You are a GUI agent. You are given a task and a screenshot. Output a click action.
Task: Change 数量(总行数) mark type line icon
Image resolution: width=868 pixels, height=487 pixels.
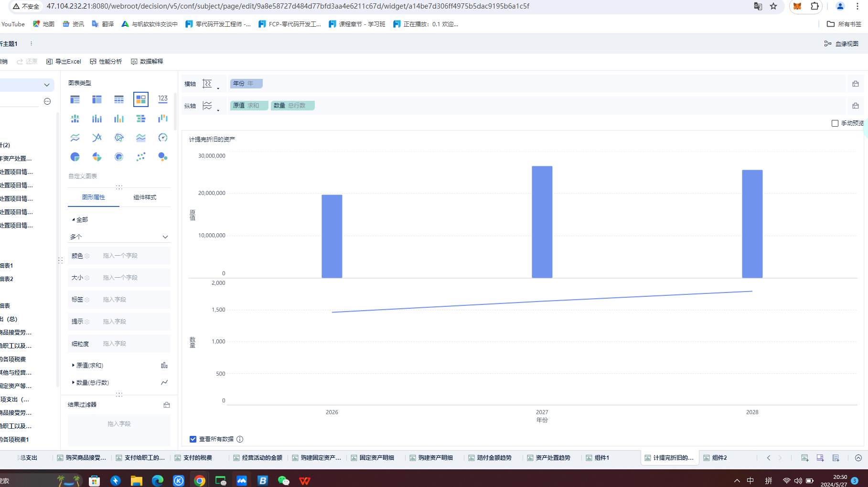pos(164,382)
